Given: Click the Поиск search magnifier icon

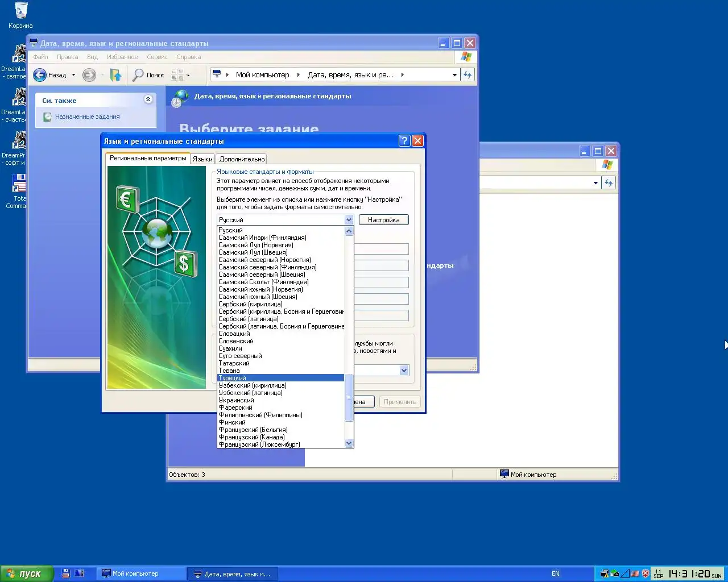Looking at the screenshot, I should [x=138, y=75].
